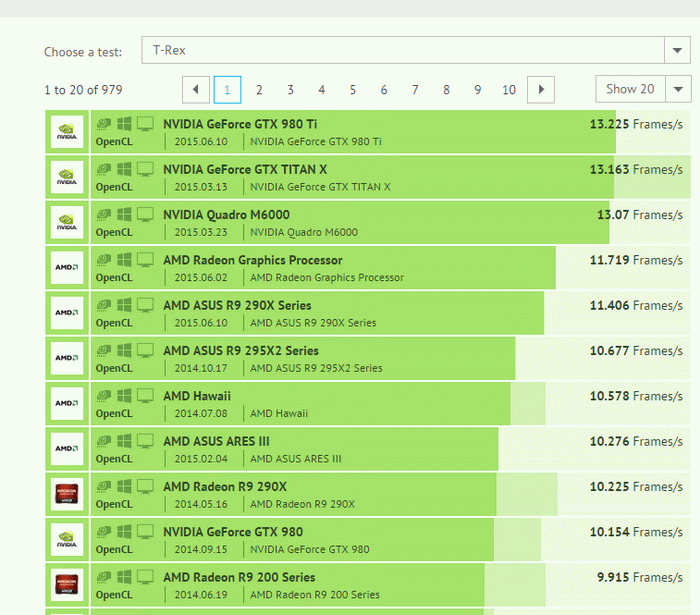Click the 13.225 Frames/s score
700x615 pixels.
(636, 124)
